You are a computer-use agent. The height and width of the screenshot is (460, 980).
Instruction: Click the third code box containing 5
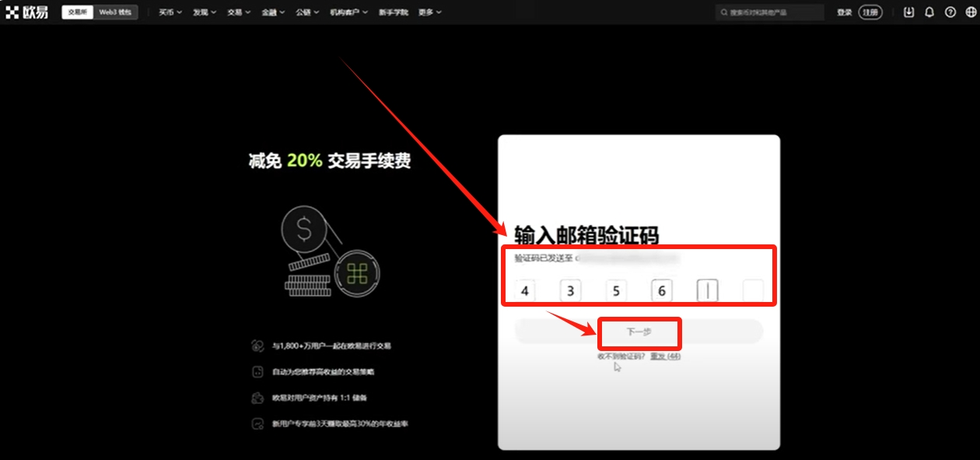pos(616,291)
